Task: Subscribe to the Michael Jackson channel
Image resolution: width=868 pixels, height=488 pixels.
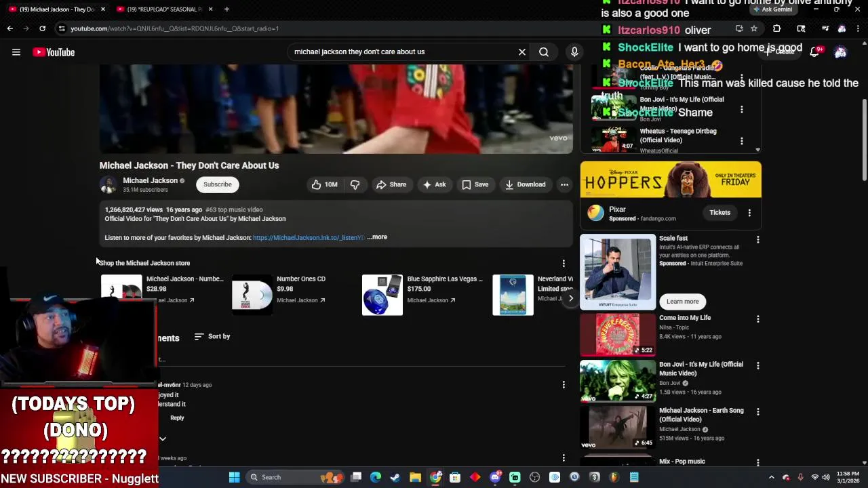Action: click(218, 184)
